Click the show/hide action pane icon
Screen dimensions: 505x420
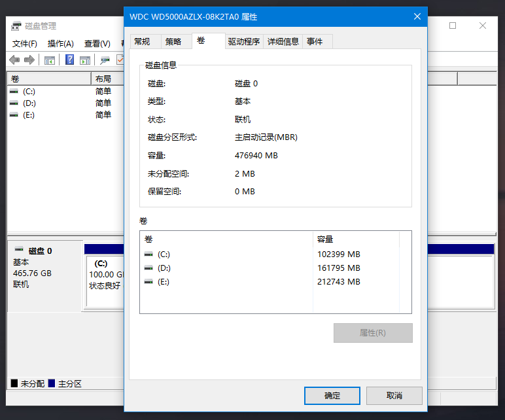click(85, 60)
